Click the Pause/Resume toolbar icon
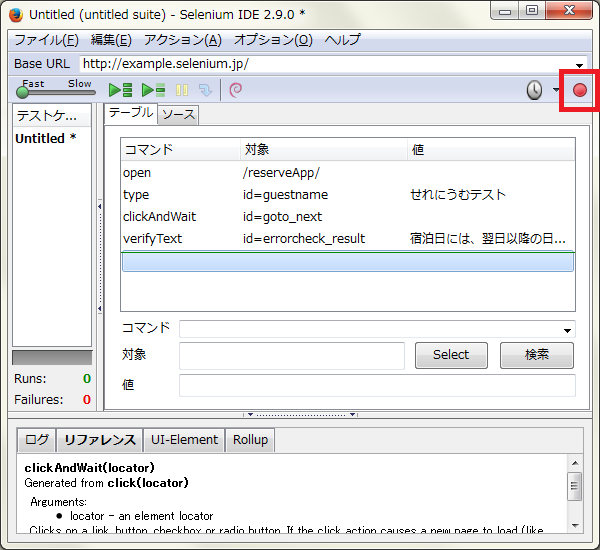 [x=182, y=90]
